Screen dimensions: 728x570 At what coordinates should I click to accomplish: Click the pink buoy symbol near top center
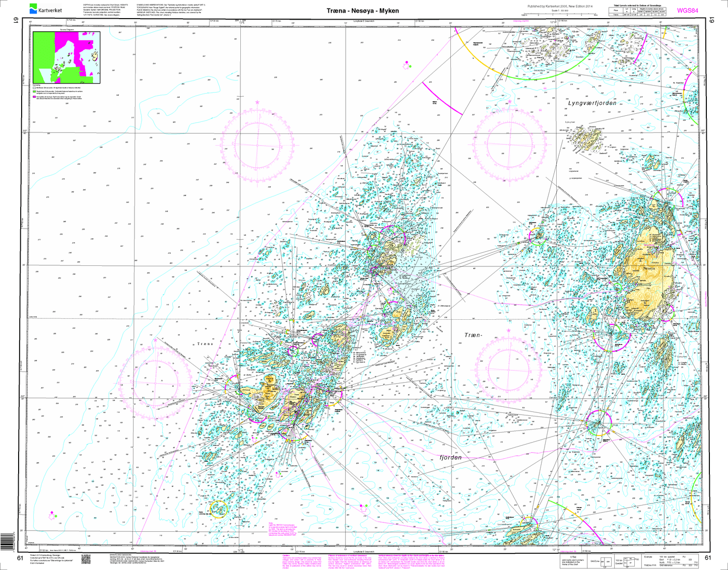pos(406,64)
